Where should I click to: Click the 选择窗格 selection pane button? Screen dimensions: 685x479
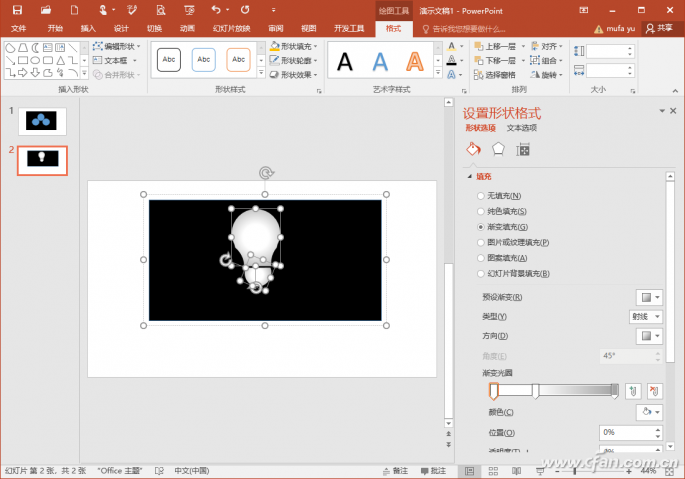click(x=496, y=75)
